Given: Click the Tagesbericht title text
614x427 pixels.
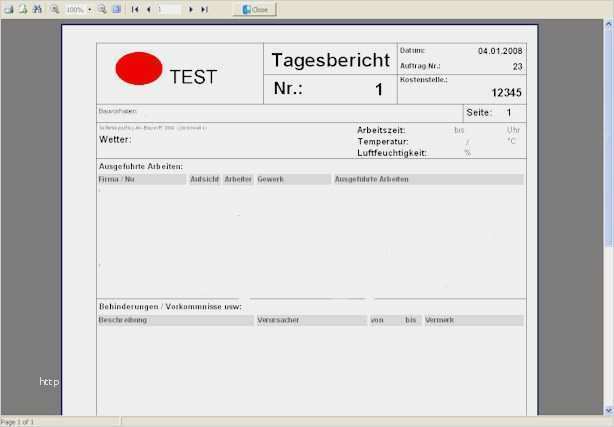Looking at the screenshot, I should [x=330, y=60].
